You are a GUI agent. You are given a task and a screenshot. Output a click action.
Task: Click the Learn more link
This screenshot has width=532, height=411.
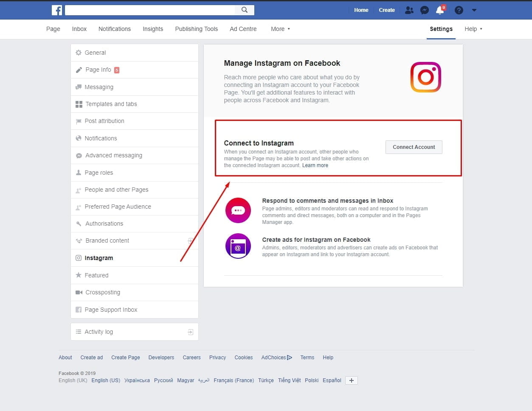315,165
